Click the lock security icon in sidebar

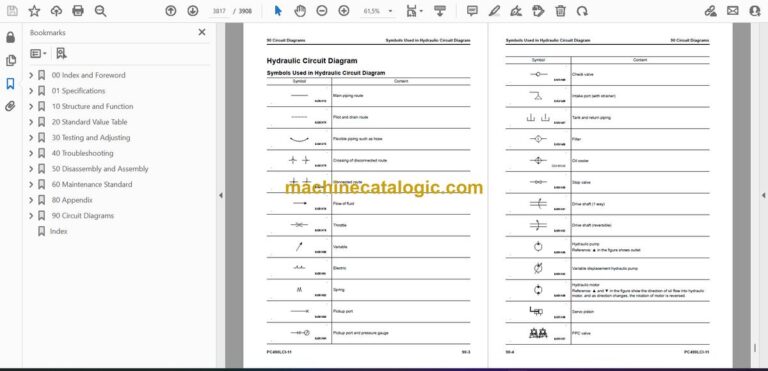click(10, 37)
